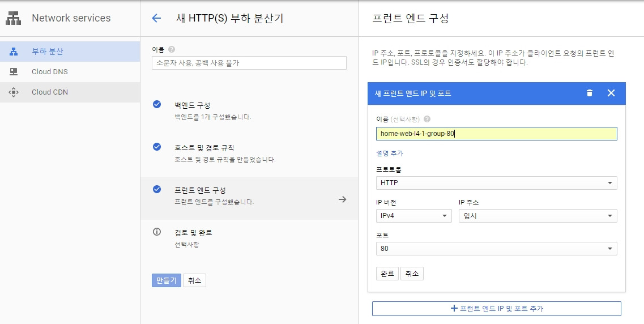Image resolution: width=644 pixels, height=324 pixels.
Task: Click the Network services hierarchy icon
Action: click(13, 18)
